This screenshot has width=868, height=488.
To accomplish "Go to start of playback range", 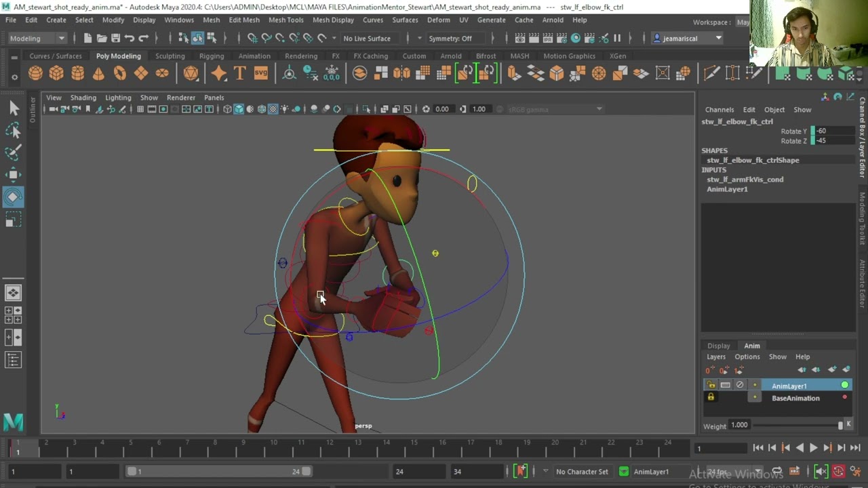I will point(757,447).
